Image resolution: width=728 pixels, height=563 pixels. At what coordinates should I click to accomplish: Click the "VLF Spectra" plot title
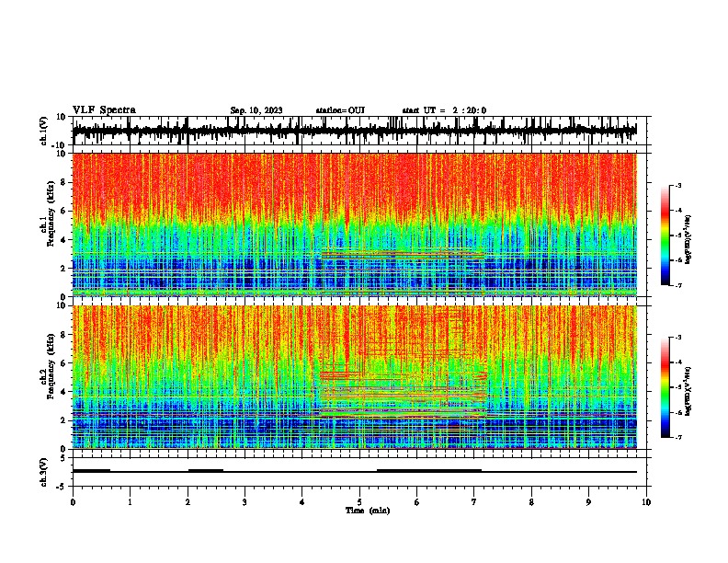point(104,110)
